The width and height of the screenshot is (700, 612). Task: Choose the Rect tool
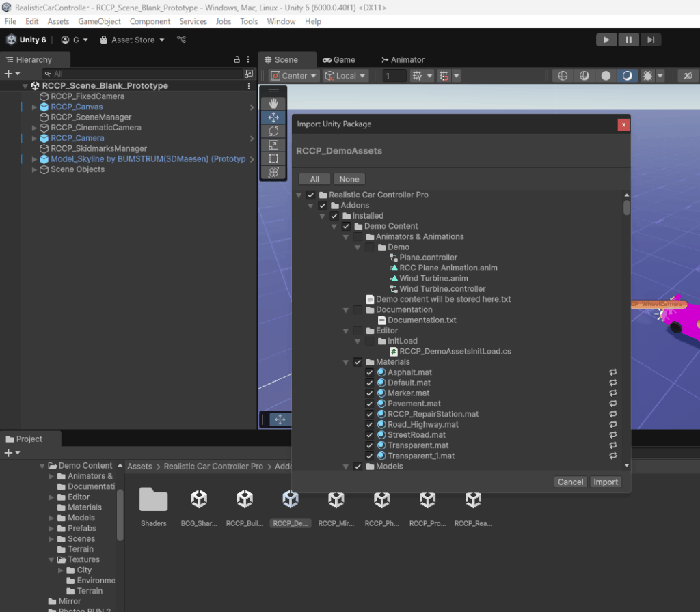(x=273, y=158)
